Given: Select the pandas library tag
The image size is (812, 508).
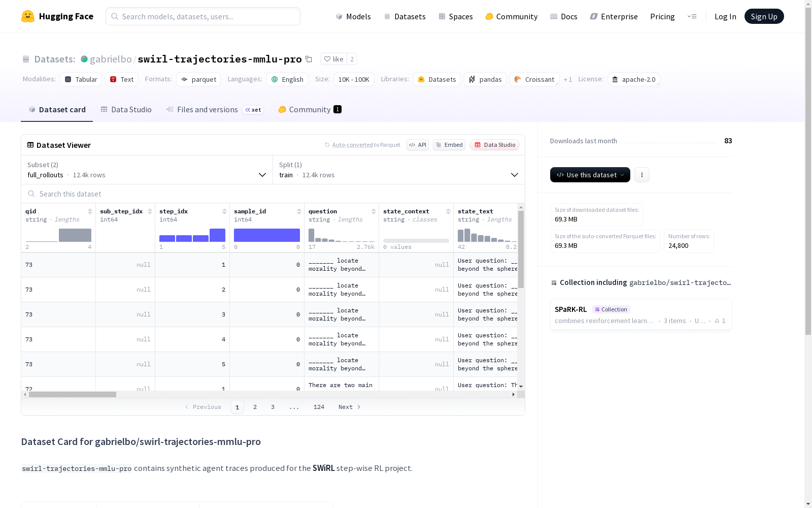Looking at the screenshot, I should click(x=485, y=79).
